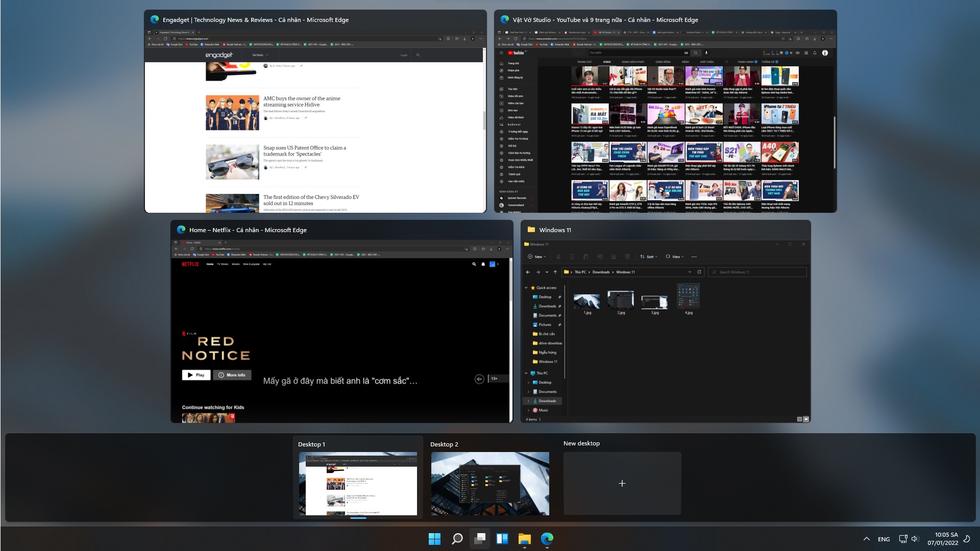Open the clock showing 10:05 SA
The width and height of the screenshot is (980, 551).
[943, 539]
